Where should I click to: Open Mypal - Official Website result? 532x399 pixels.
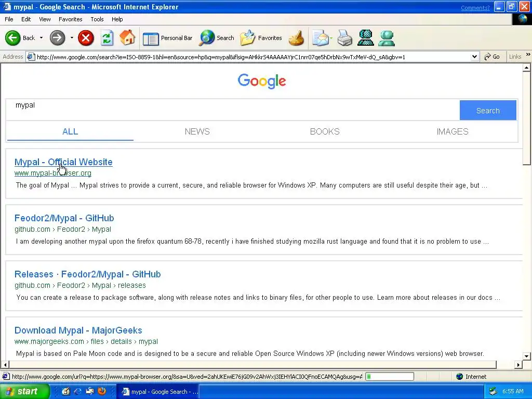(x=63, y=162)
